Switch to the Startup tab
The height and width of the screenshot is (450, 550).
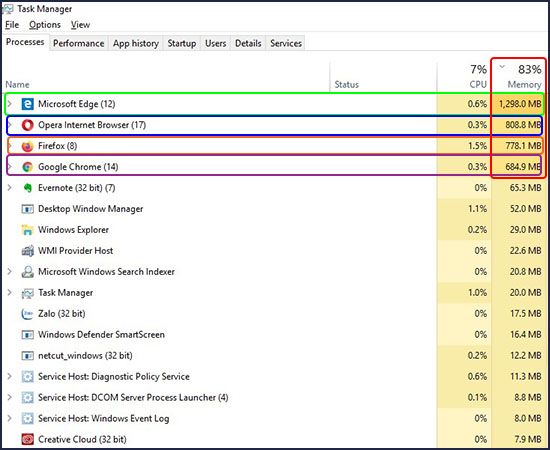point(182,43)
